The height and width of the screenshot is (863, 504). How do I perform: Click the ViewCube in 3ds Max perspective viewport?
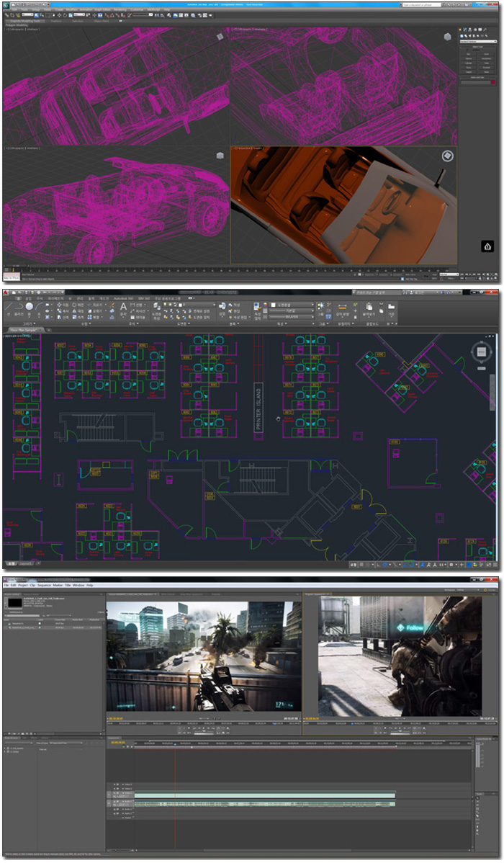pyautogui.click(x=448, y=156)
